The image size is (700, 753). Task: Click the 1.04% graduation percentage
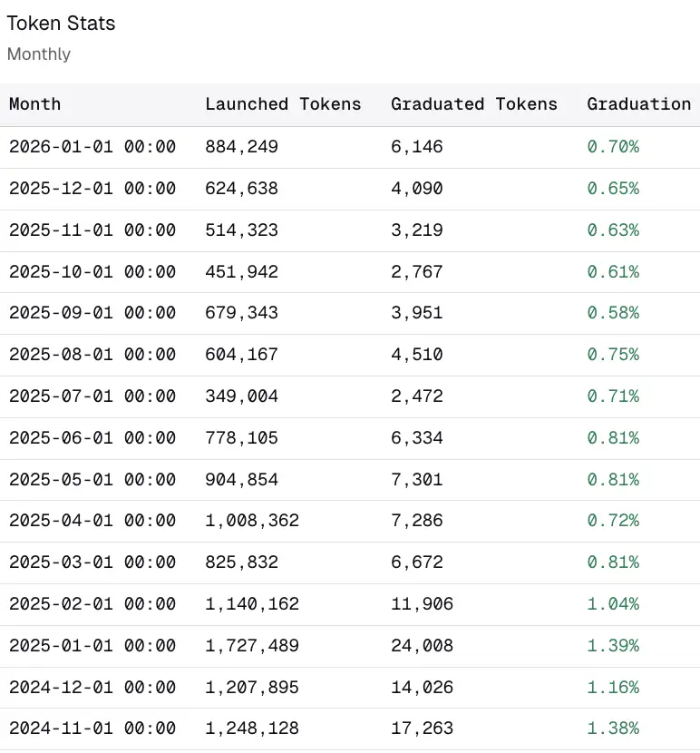[613, 604]
